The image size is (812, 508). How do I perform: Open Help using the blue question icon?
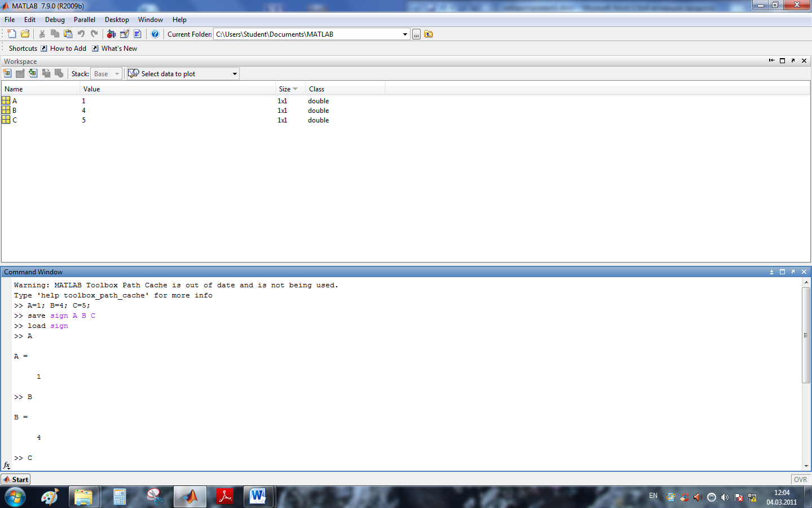pyautogui.click(x=155, y=34)
